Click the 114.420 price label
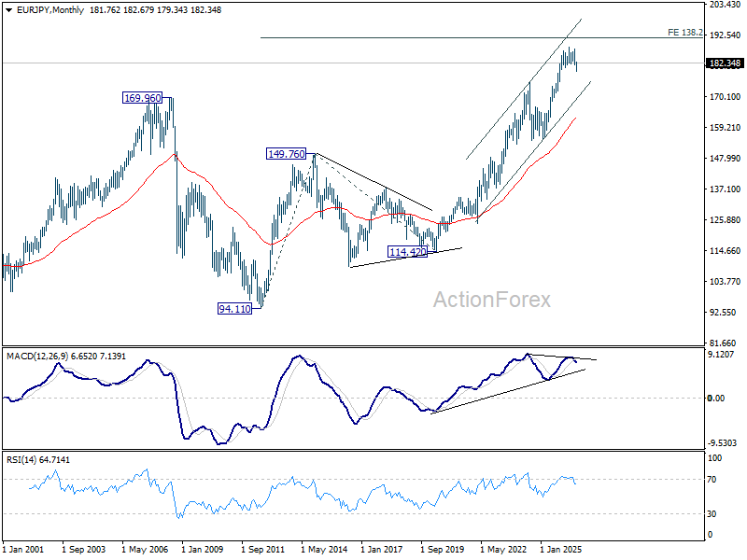Viewport: 747px width, 560px height. [408, 252]
